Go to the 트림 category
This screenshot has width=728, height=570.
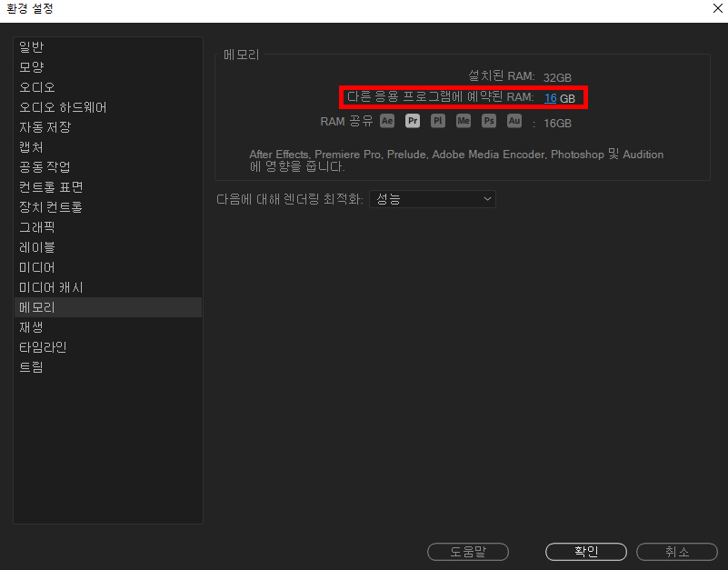pyautogui.click(x=108, y=367)
